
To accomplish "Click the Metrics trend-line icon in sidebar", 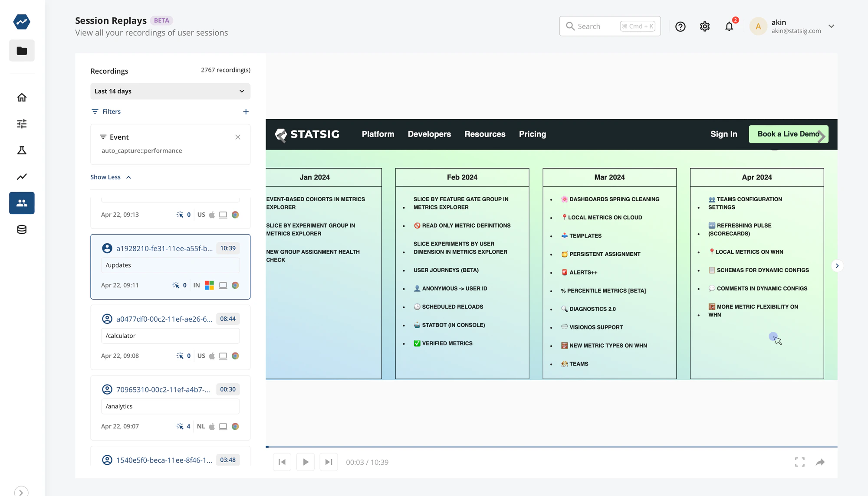I will [x=22, y=176].
